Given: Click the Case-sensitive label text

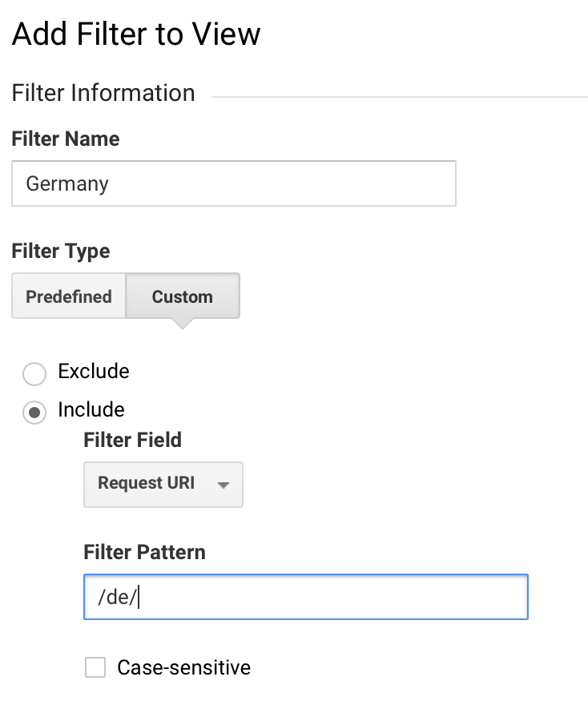Looking at the screenshot, I should [184, 667].
